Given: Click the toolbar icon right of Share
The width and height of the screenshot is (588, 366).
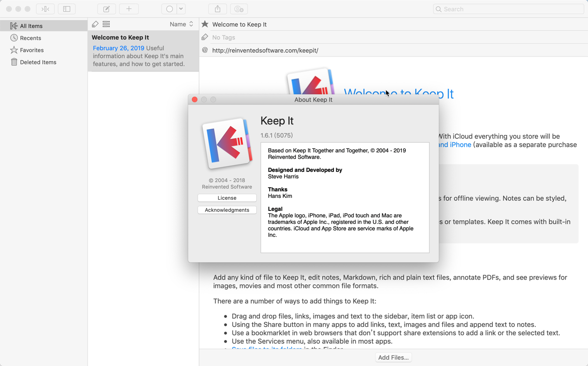Looking at the screenshot, I should click(x=239, y=9).
